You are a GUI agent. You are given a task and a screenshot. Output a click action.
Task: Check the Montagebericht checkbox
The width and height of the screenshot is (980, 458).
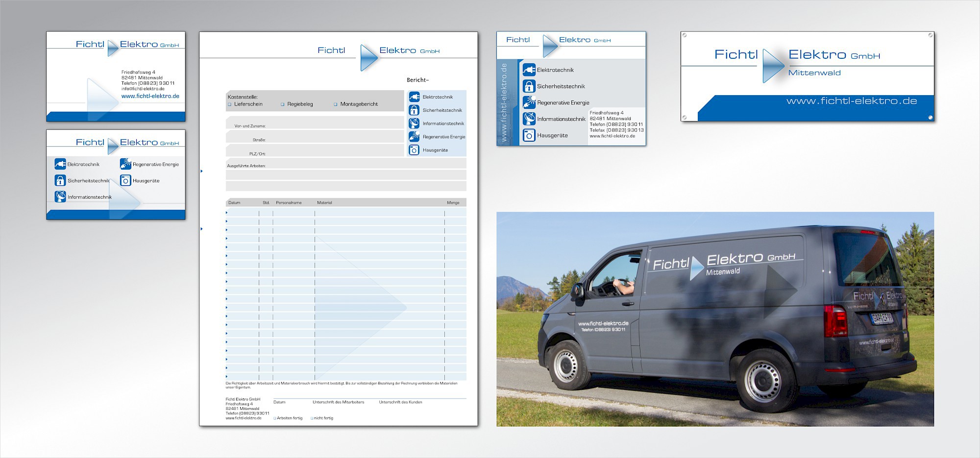pos(335,104)
